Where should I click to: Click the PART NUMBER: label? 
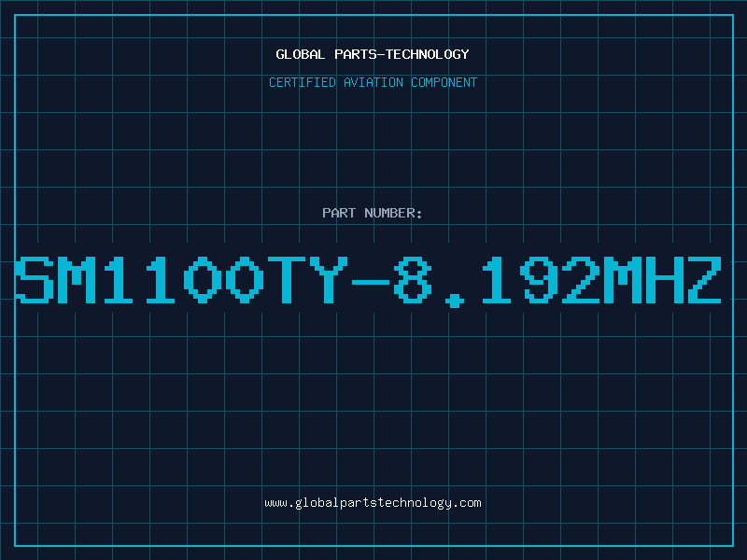pyautogui.click(x=372, y=213)
